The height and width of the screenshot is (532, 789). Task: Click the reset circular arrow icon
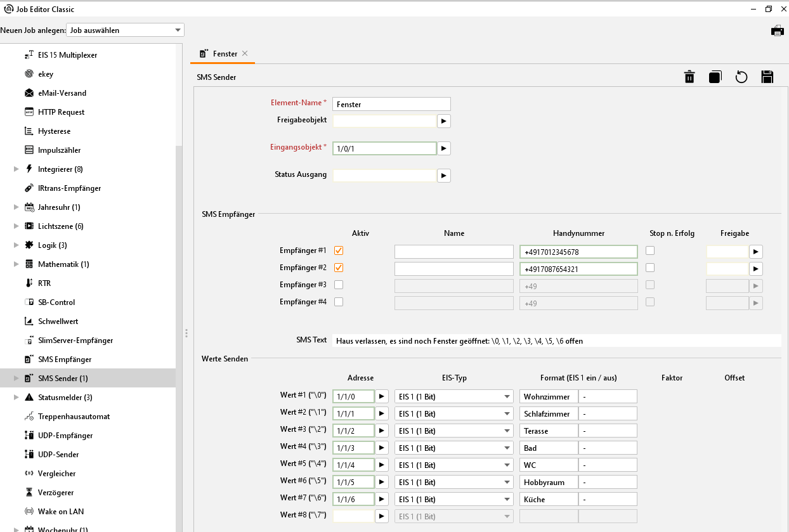(741, 77)
